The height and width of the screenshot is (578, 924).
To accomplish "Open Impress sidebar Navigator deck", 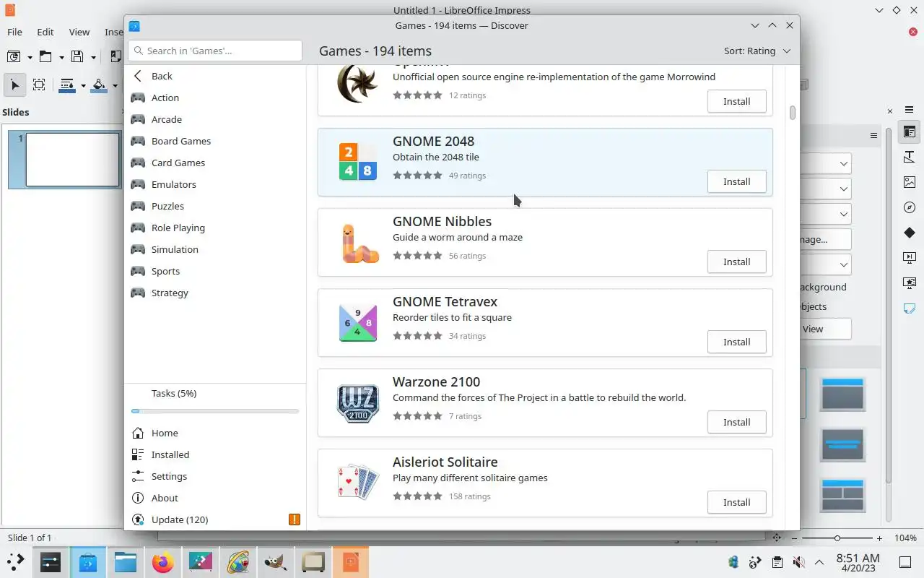I will pos(910,207).
